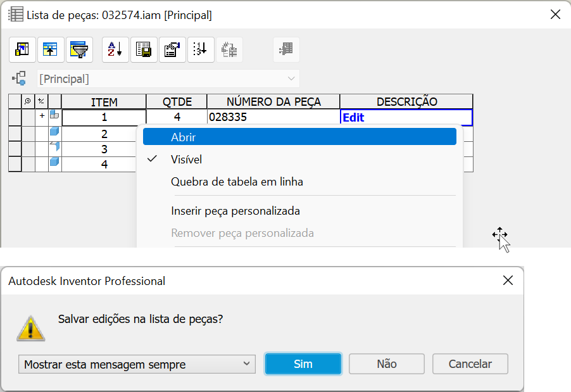Click the disabled Remover peça personalizada entry
The height and width of the screenshot is (392, 571).
point(299,233)
